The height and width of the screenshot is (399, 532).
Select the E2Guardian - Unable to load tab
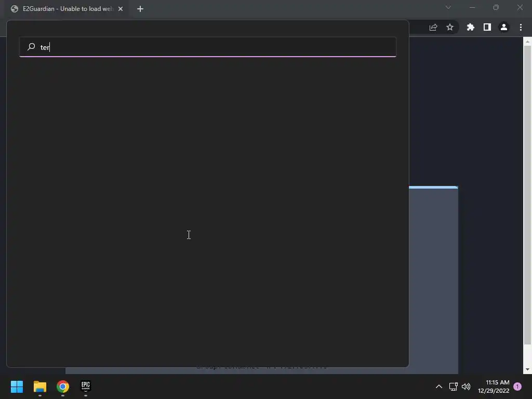coord(66,9)
